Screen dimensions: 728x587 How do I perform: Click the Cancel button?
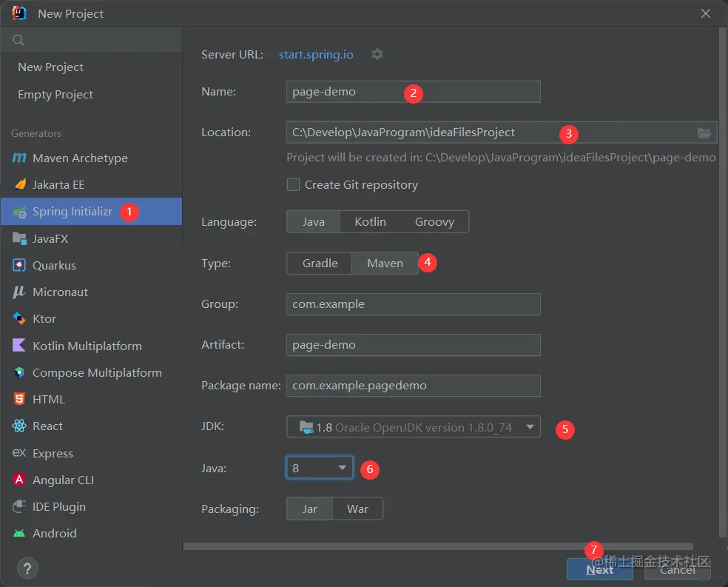(x=678, y=569)
